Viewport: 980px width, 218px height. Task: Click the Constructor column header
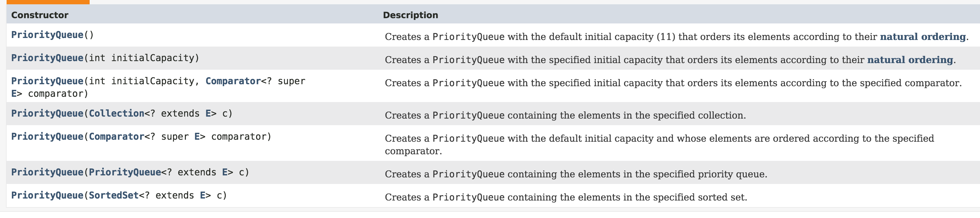click(40, 15)
